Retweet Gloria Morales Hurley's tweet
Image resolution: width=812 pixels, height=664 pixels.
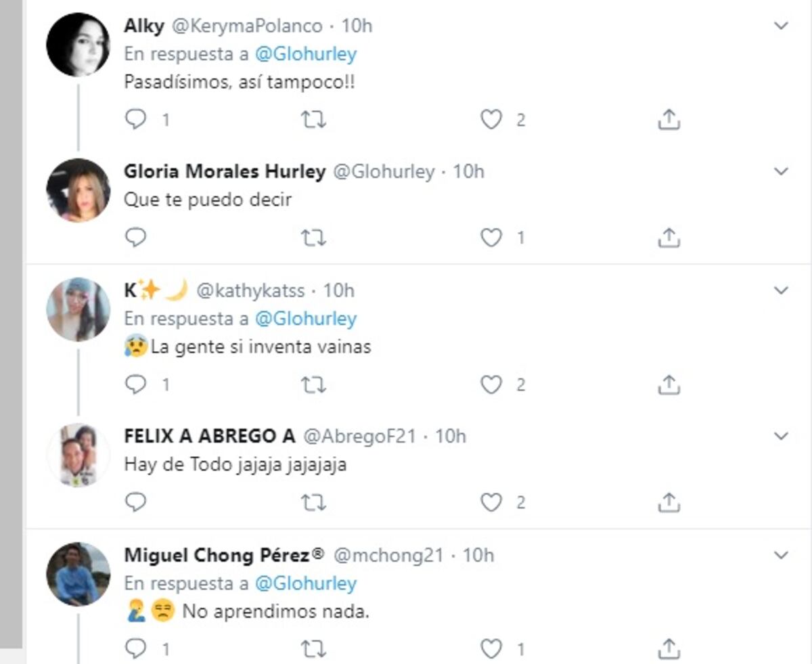(313, 238)
